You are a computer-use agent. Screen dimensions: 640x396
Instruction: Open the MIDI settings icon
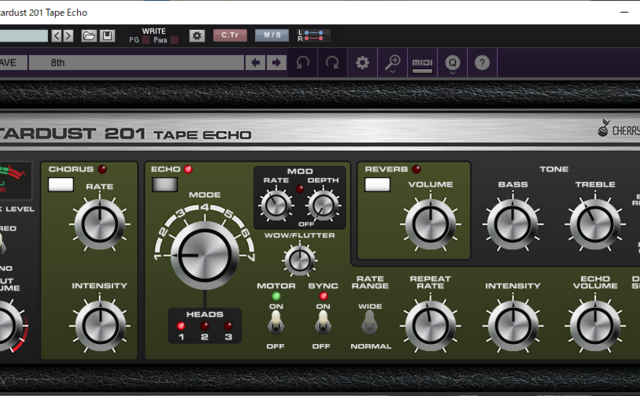(422, 62)
